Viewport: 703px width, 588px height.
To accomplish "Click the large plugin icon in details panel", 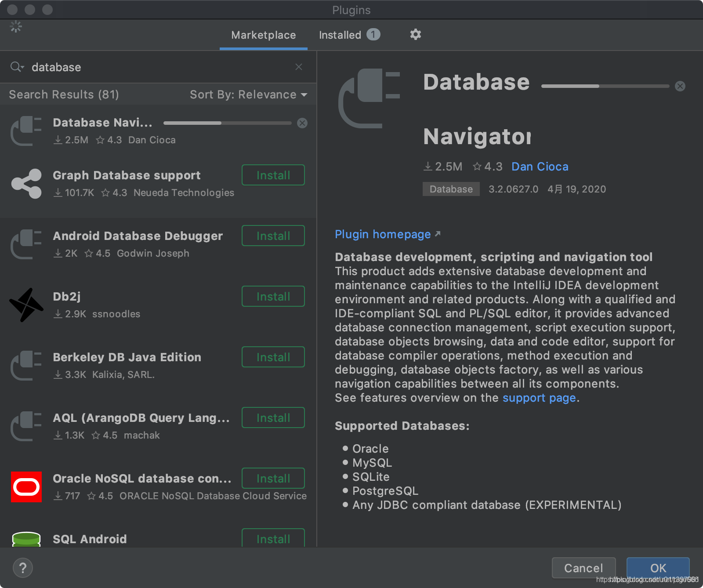I will coord(369,98).
